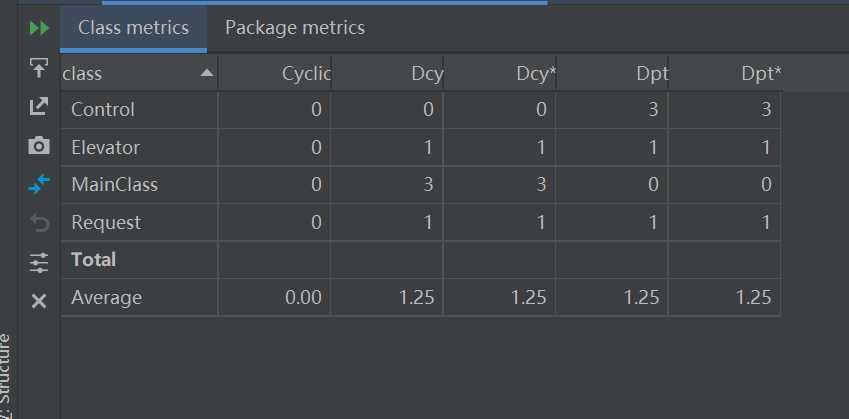Image resolution: width=849 pixels, height=419 pixels.
Task: Click the Dpt* column header
Action: (x=725, y=73)
